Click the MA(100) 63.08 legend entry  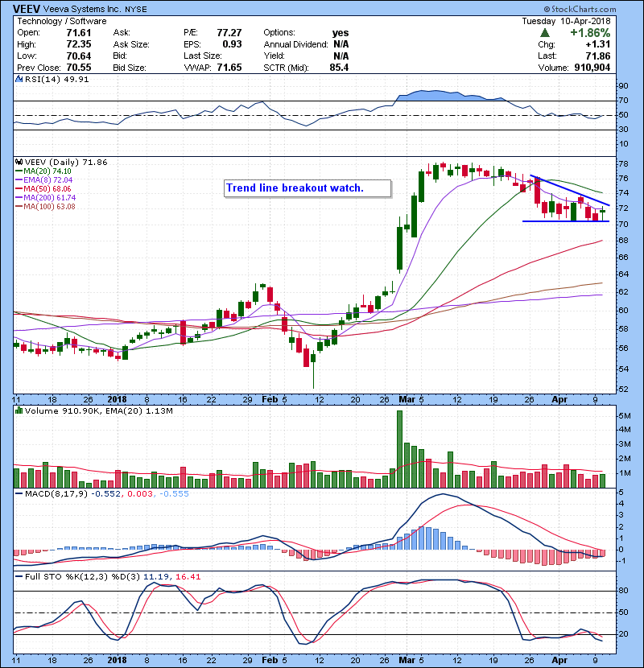[x=46, y=207]
